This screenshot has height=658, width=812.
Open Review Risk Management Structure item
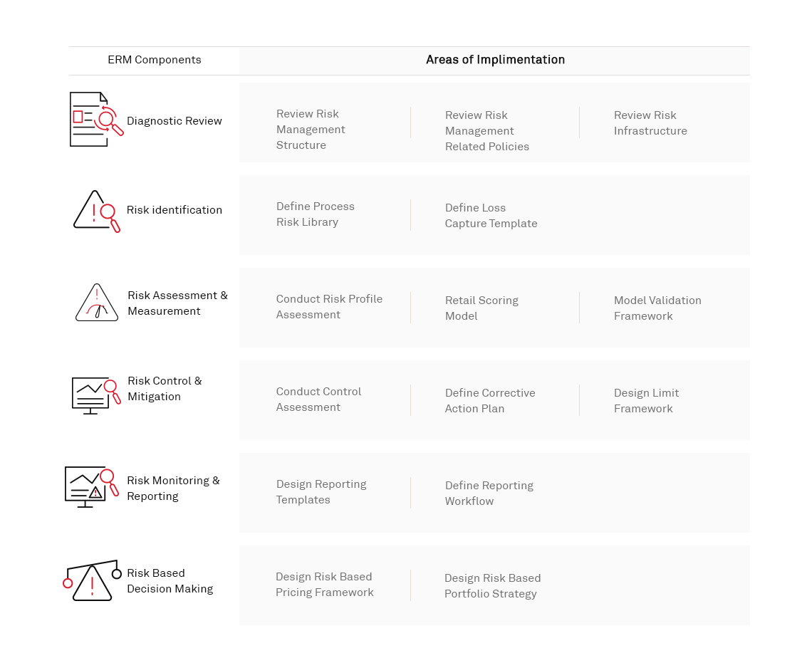[311, 130]
